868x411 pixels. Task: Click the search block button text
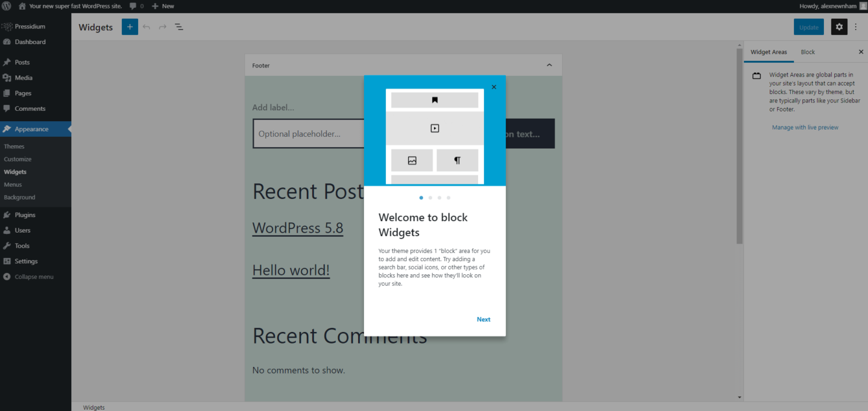[522, 134]
